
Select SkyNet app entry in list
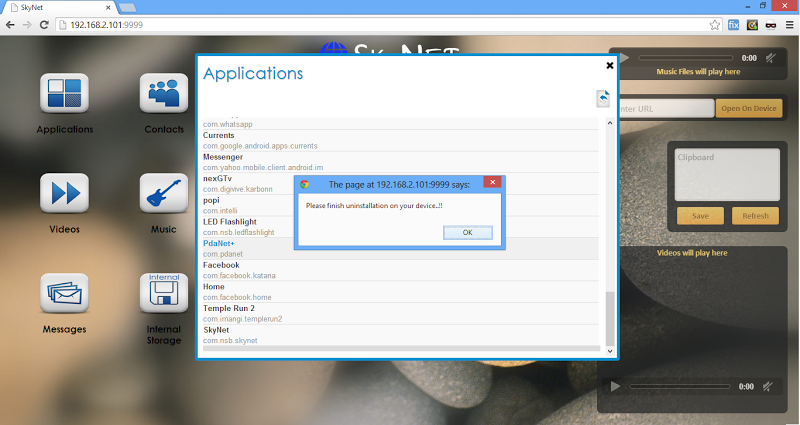(x=401, y=335)
